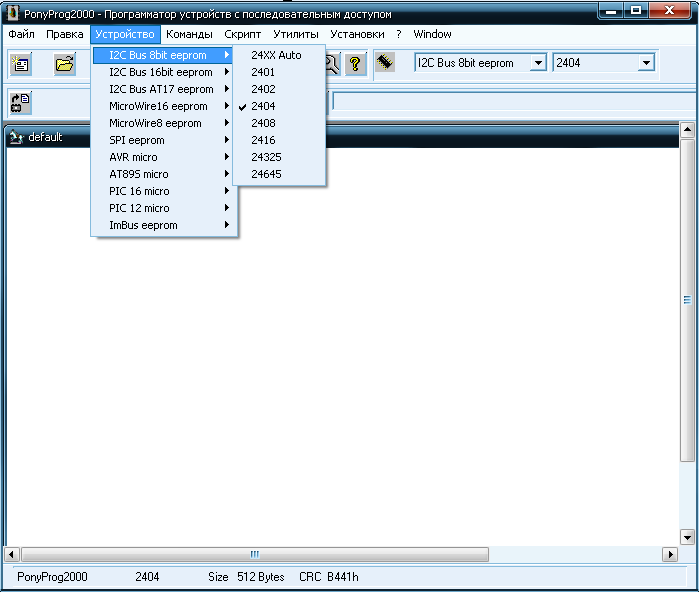The width and height of the screenshot is (699, 592).
Task: Click the vertical scrollbar up arrow
Action: click(x=687, y=130)
